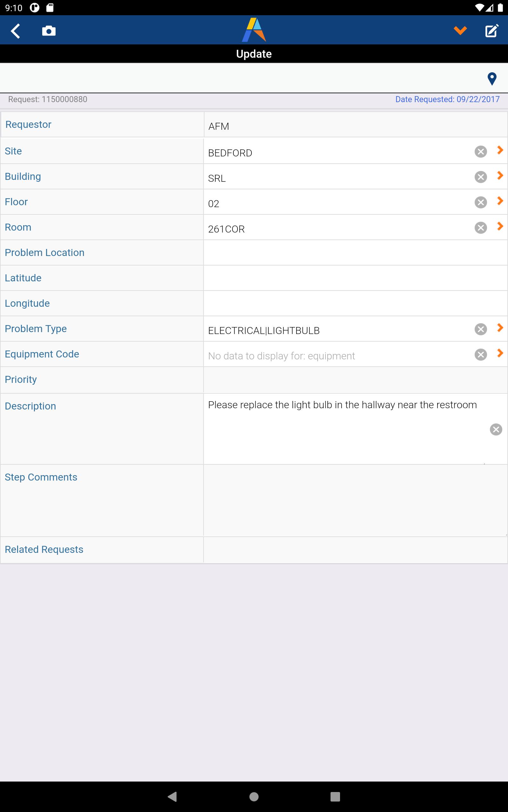Tap the app logo in header
The image size is (508, 812).
[x=254, y=30]
